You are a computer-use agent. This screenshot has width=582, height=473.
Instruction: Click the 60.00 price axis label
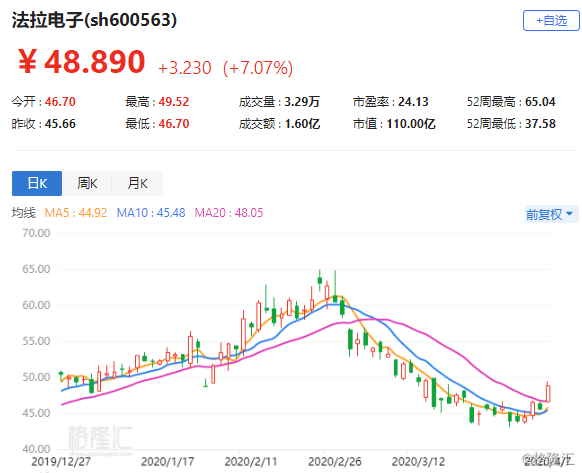(36, 305)
